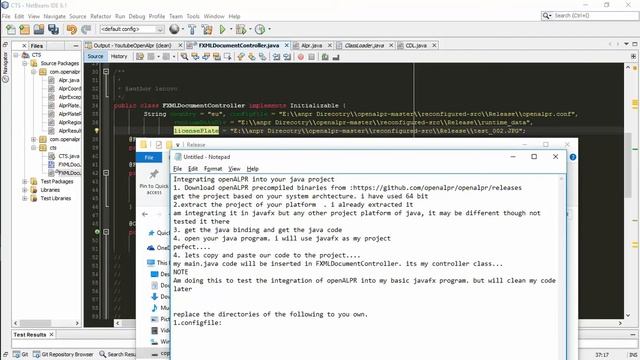Click the Open Project toolbar icon
This screenshot has height=360, width=640.
click(39, 29)
